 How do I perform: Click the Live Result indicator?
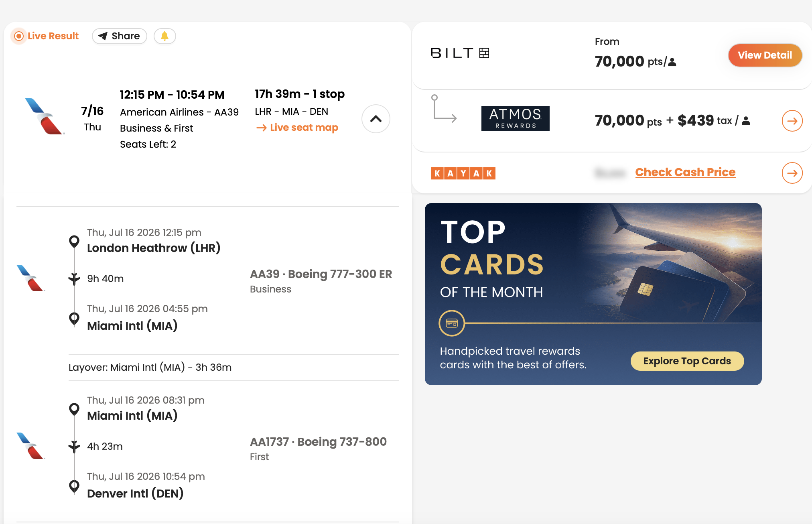45,36
